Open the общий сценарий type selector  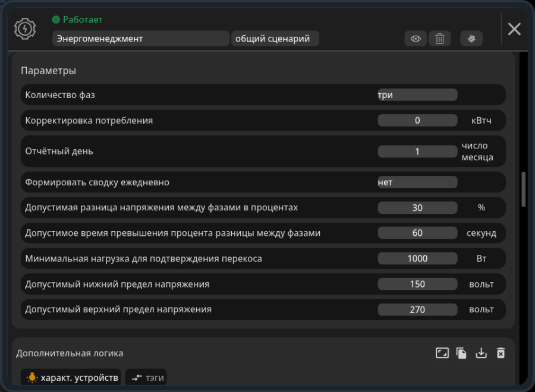275,39
